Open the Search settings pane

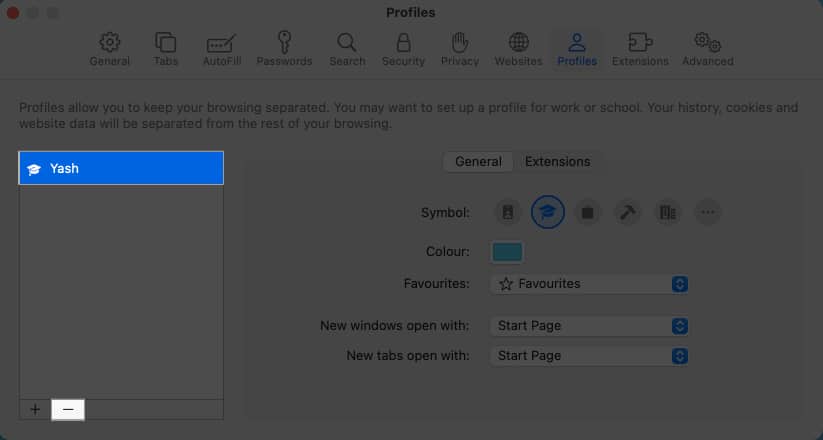pos(347,50)
